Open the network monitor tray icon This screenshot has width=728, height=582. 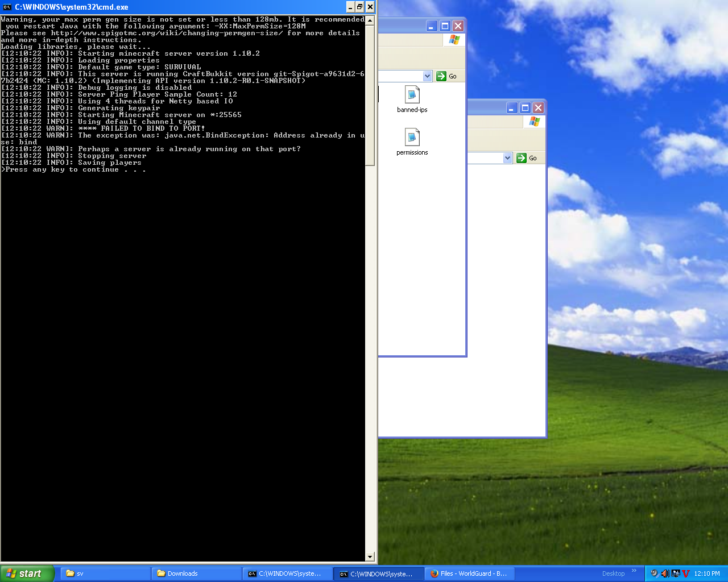(x=676, y=573)
